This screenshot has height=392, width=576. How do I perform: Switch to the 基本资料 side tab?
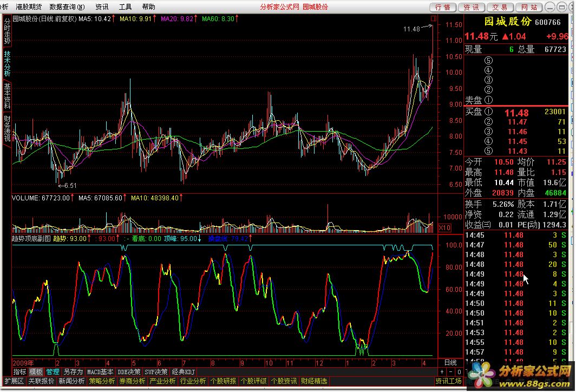point(7,95)
